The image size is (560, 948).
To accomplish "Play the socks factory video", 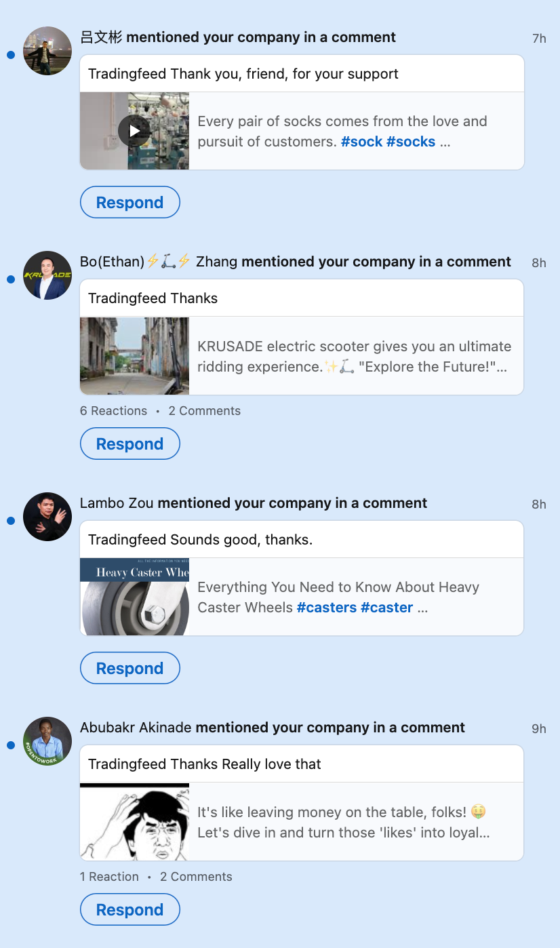I will click(134, 131).
